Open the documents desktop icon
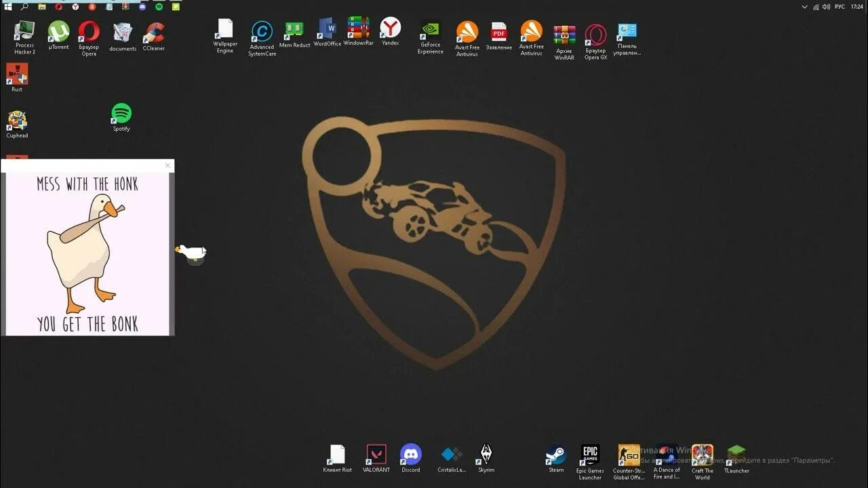 tap(123, 37)
